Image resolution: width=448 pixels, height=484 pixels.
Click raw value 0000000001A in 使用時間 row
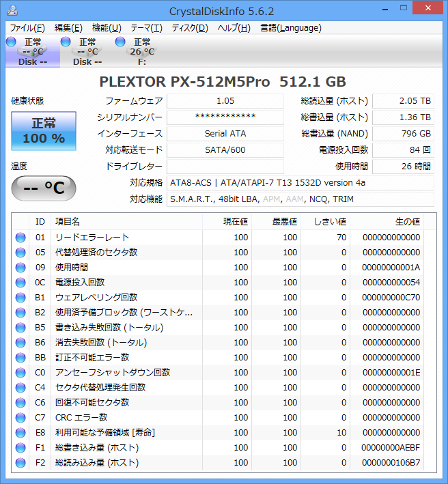click(391, 268)
